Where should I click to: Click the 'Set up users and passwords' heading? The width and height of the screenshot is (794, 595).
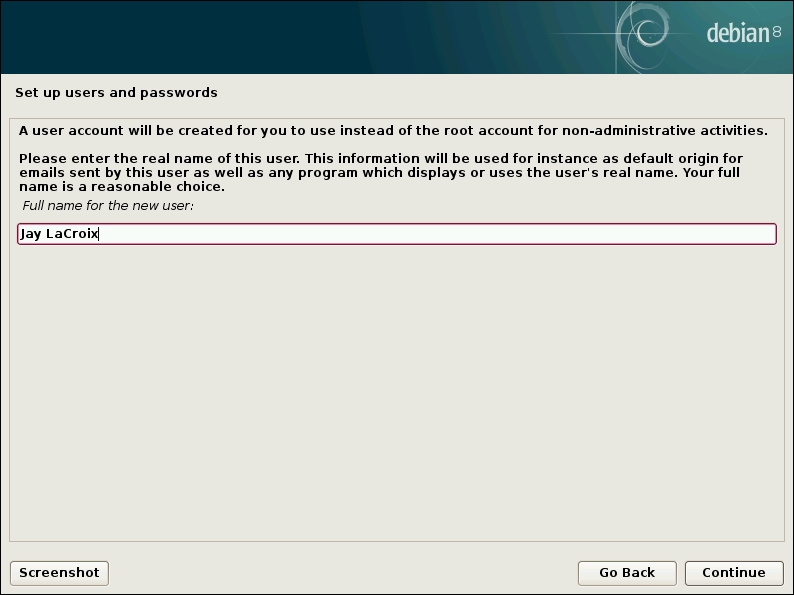(116, 93)
